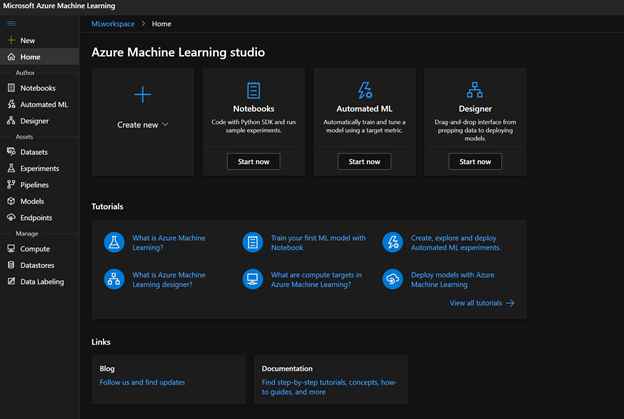
Task: Click the Home house icon in sidebar
Action: tap(11, 57)
